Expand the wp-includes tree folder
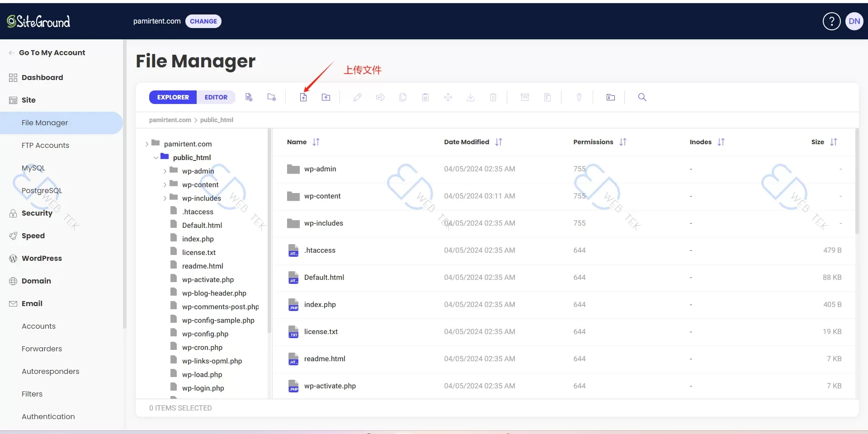The image size is (868, 434). point(165,198)
